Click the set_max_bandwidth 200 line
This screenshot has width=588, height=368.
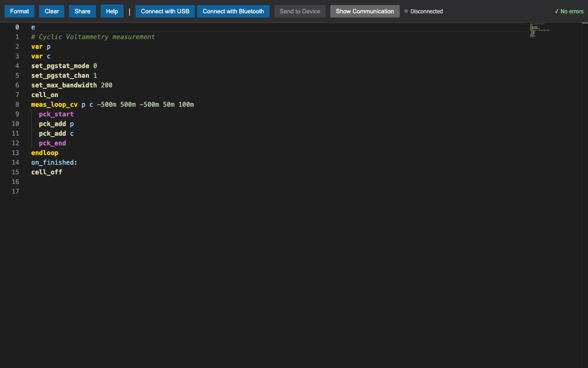[x=71, y=85]
